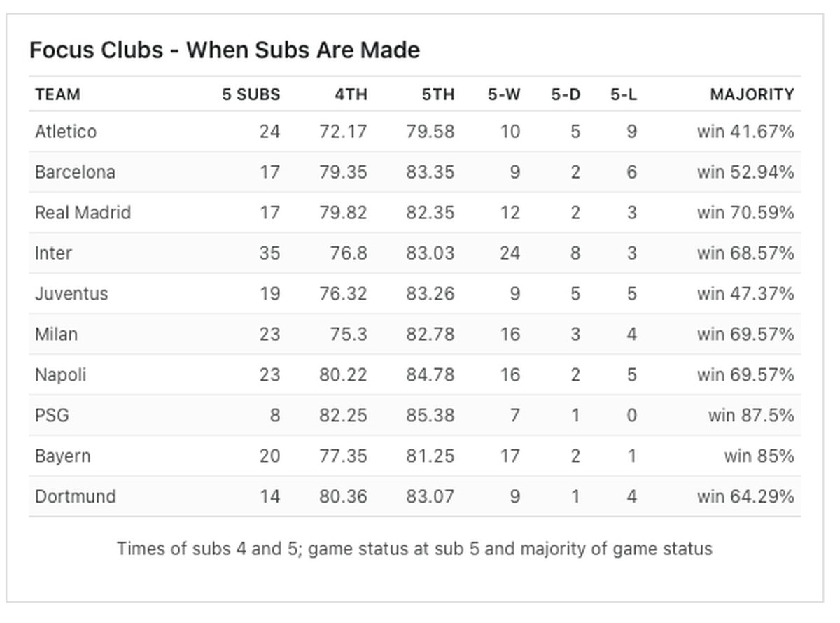Click the Napoli row name
The image size is (840, 623).
60,375
